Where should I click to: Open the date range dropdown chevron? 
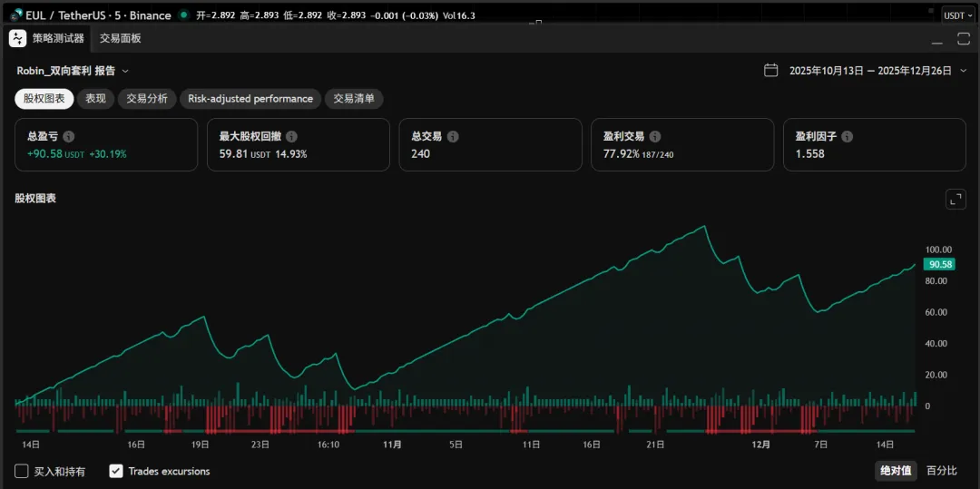[x=963, y=71]
